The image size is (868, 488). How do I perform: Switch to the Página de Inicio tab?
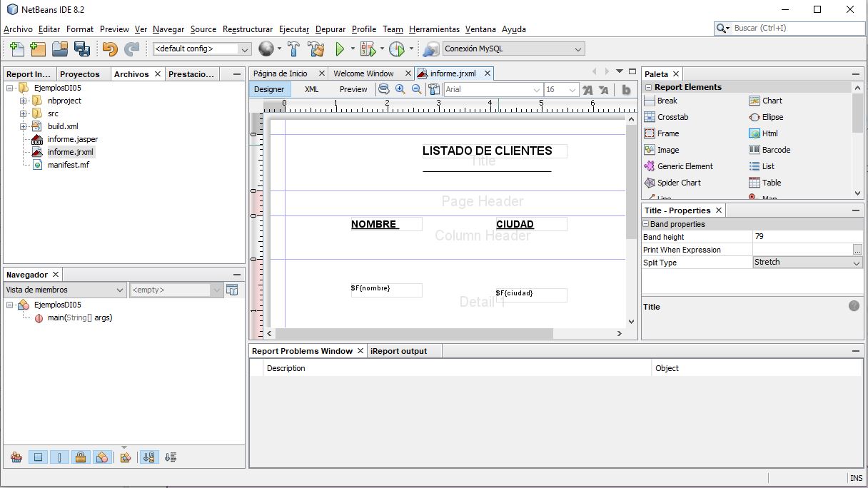pyautogui.click(x=281, y=73)
